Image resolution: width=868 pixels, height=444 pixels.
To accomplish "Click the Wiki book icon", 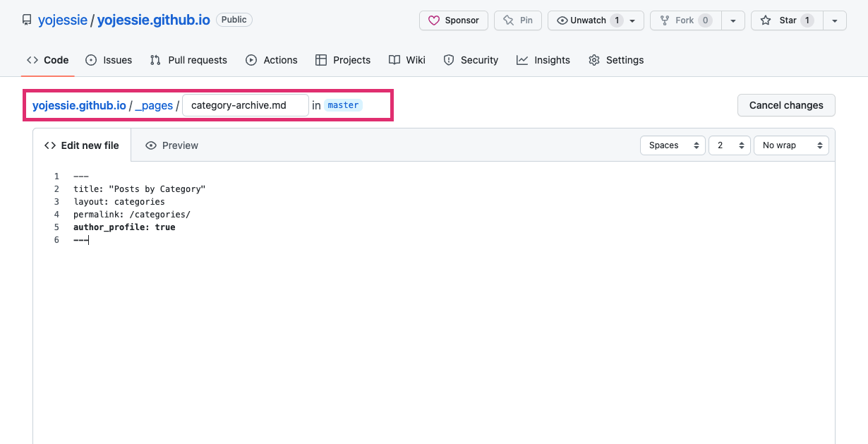I will tap(394, 60).
